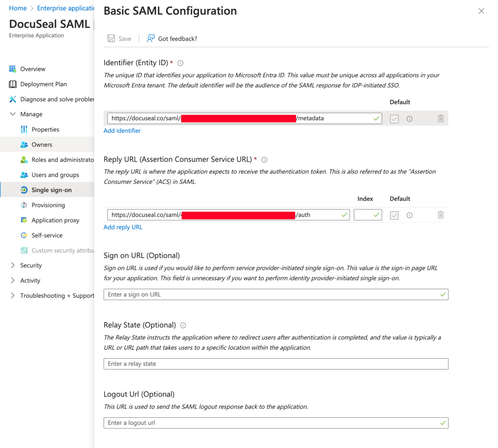Click the Save disk icon
Image resolution: width=498 pixels, height=448 pixels.
coord(111,39)
